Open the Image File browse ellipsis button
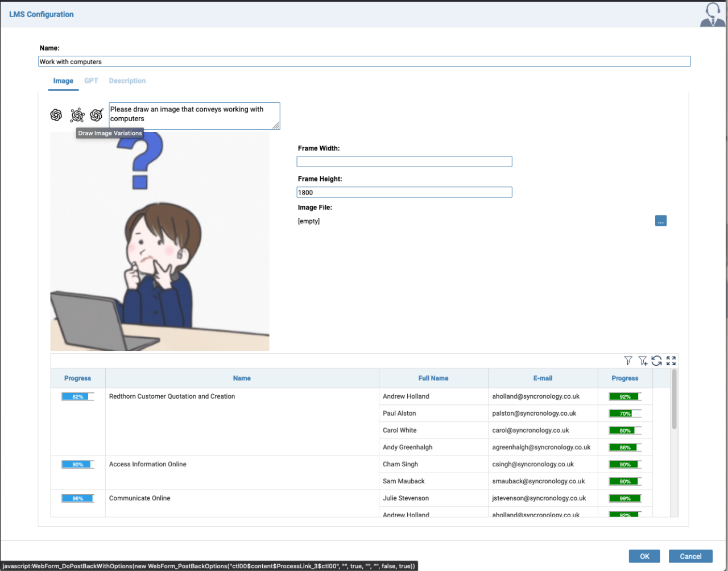This screenshot has width=728, height=571. click(660, 221)
